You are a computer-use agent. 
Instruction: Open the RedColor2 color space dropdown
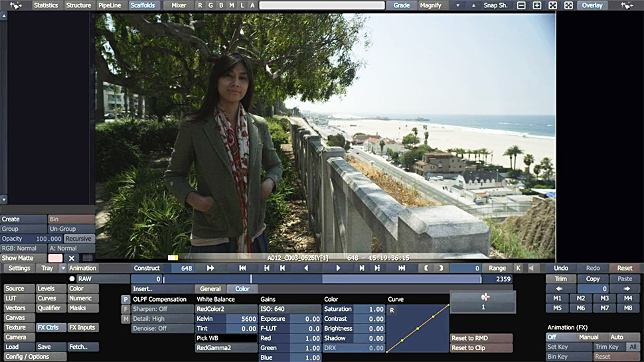pos(226,309)
